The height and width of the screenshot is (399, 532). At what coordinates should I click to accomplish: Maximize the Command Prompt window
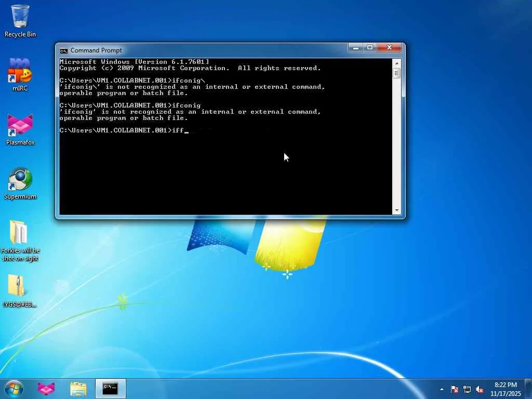(x=370, y=48)
